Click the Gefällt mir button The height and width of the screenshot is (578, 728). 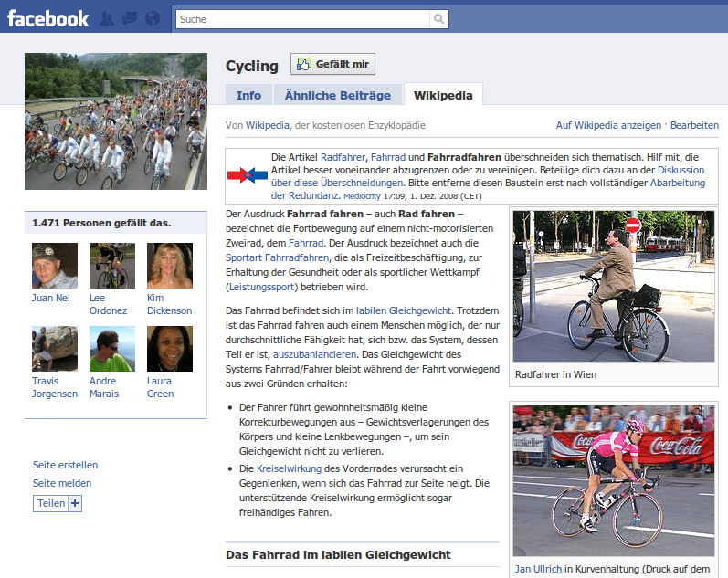tap(332, 64)
